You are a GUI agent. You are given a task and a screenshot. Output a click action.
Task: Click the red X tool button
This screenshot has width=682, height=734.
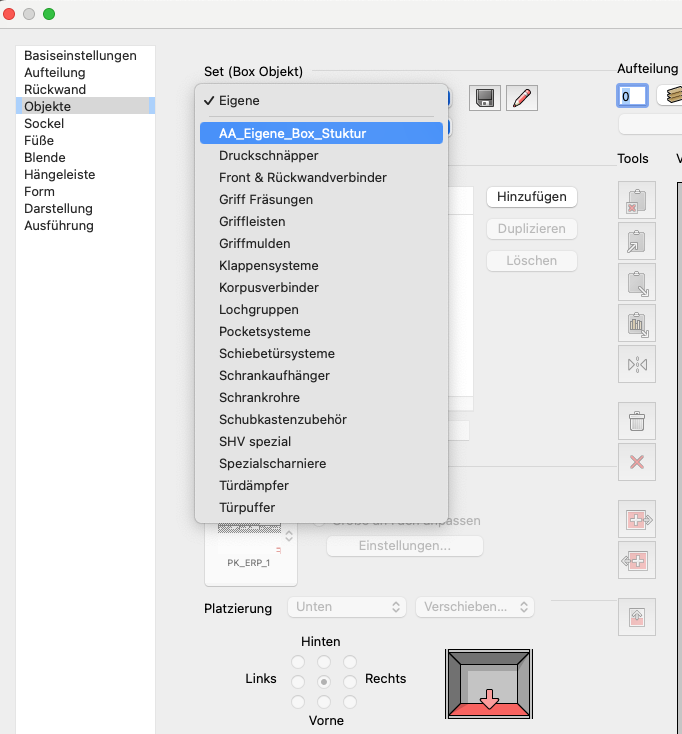pyautogui.click(x=636, y=462)
